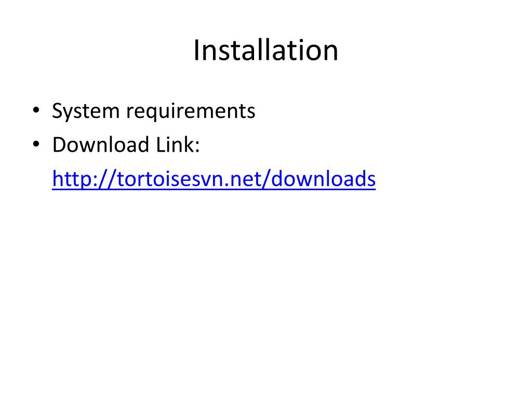This screenshot has height=399, width=532.
Task: Click the word "System" in first bullet
Action: tap(86, 111)
